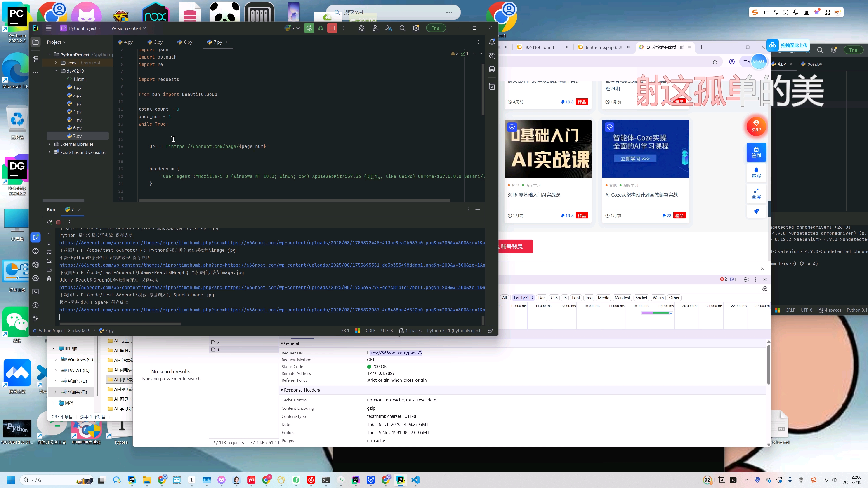Open Search Everywhere magnifier icon
Image resolution: width=868 pixels, height=488 pixels.
402,28
